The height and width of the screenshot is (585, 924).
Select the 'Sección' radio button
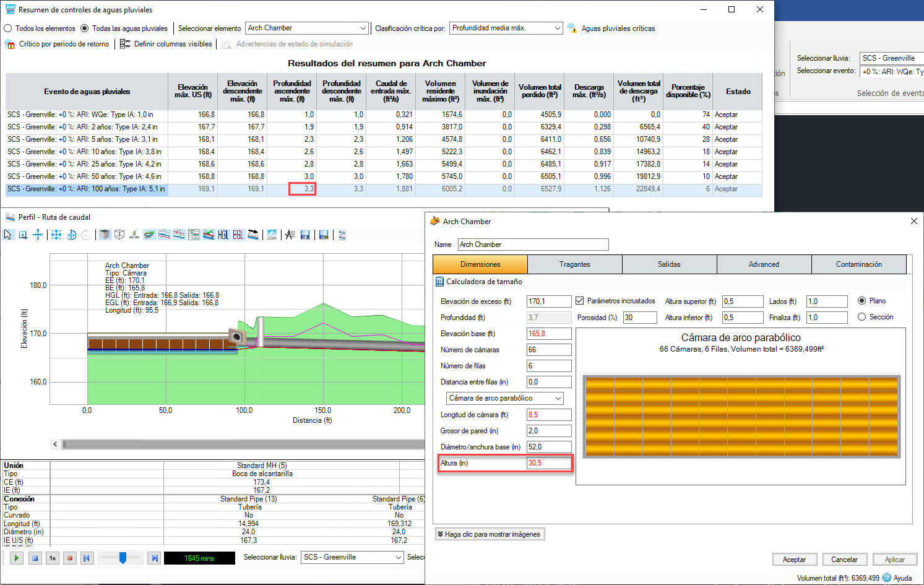click(x=861, y=317)
